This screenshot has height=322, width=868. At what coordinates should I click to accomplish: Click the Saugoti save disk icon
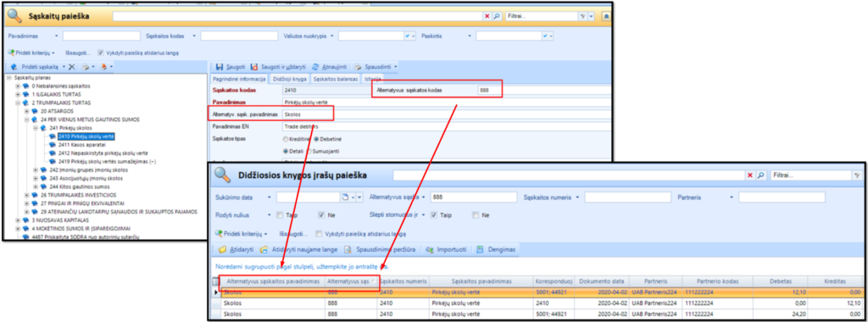(x=220, y=66)
